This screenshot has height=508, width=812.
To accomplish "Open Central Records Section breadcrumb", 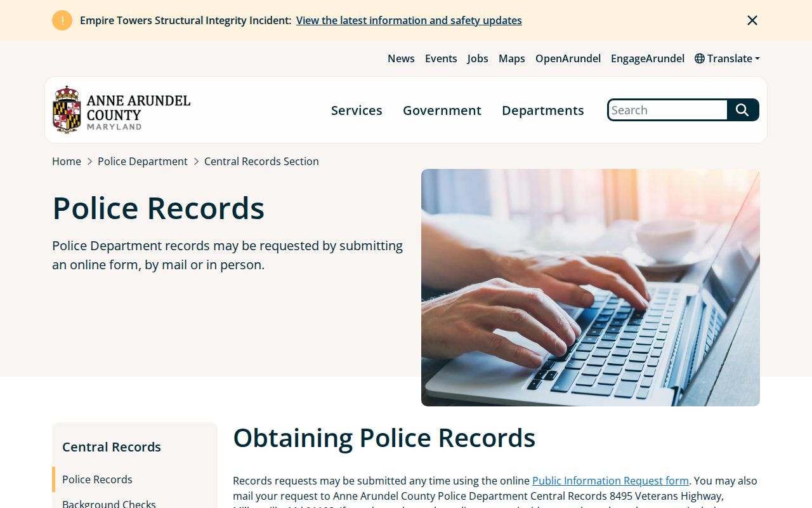I will 261,161.
